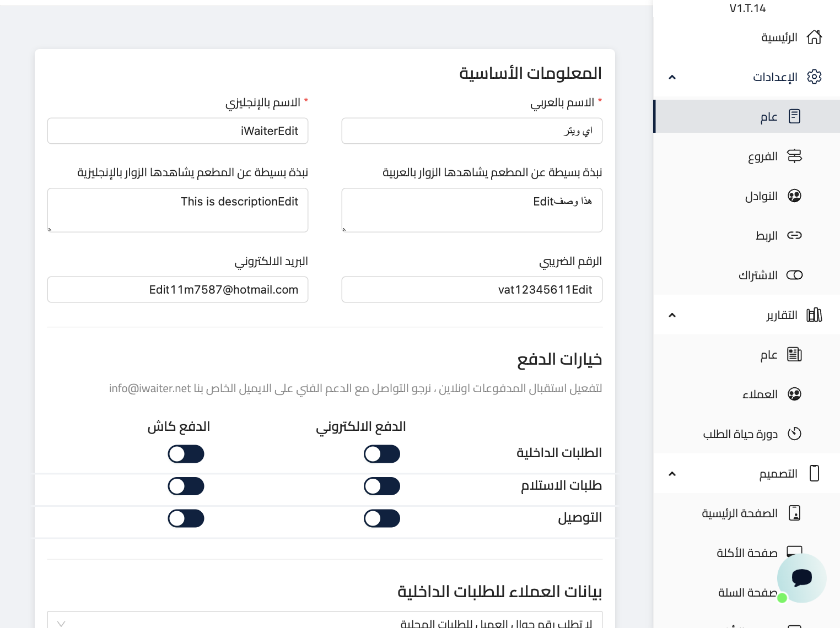840x628 pixels.
Task: Click the home icon beside الرئيسية
Action: point(814,37)
